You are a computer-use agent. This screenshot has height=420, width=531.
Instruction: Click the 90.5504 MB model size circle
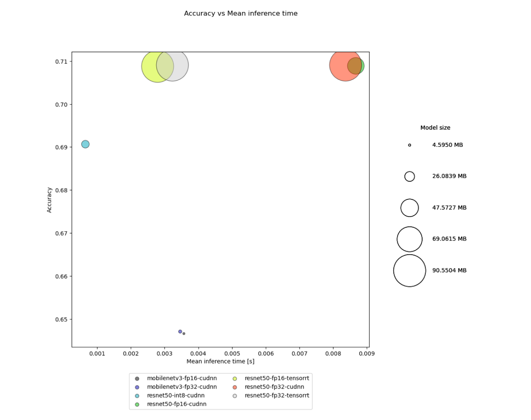[x=409, y=271]
